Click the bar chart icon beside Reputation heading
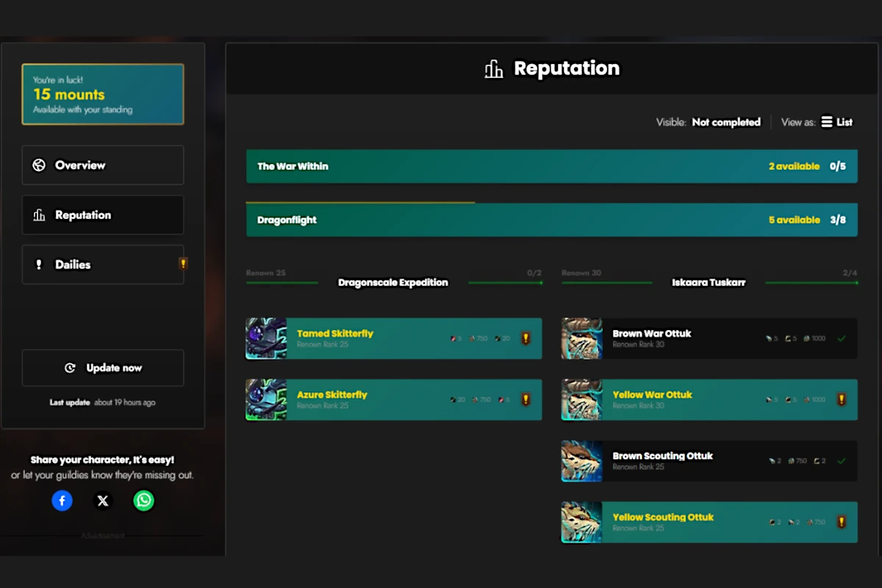Viewport: 882px width, 588px height. (x=493, y=68)
